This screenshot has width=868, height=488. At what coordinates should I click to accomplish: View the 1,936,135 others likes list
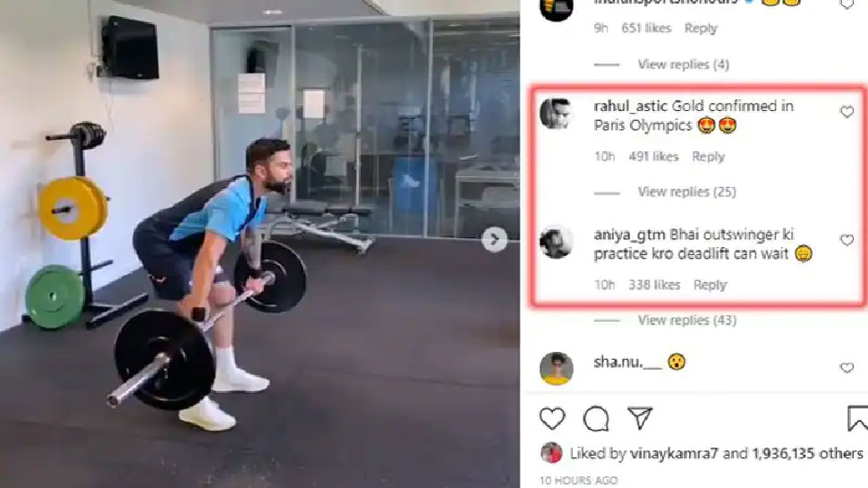(807, 453)
